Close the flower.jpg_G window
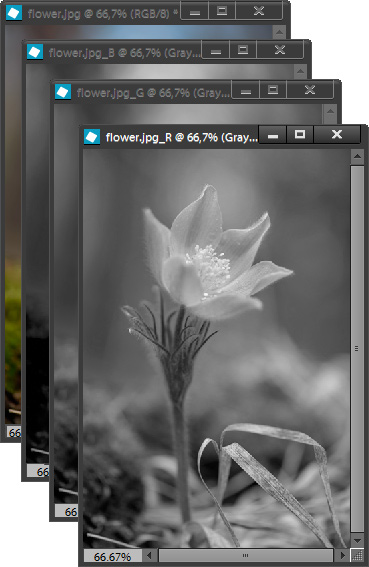Screen dimensions: 369x567 (x=310, y=90)
